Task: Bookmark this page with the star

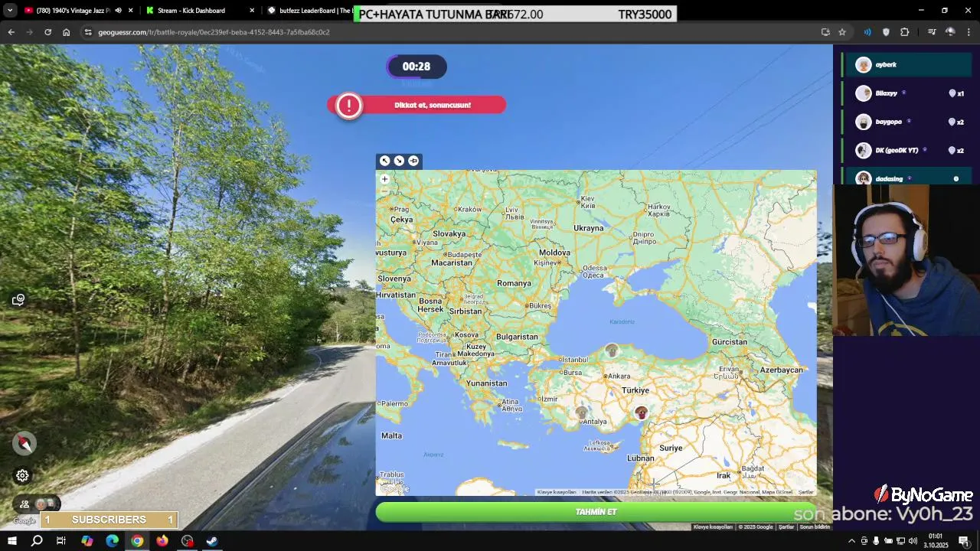Action: [x=842, y=32]
